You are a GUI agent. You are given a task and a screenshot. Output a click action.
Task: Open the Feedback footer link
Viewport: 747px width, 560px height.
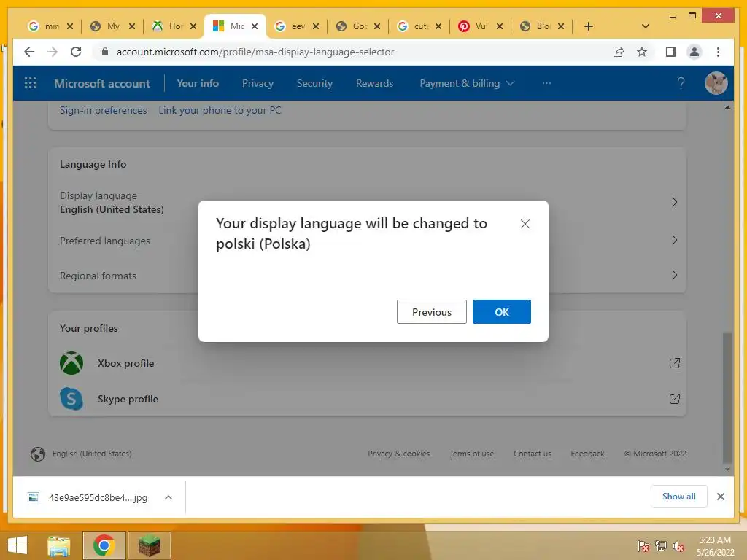pos(587,454)
